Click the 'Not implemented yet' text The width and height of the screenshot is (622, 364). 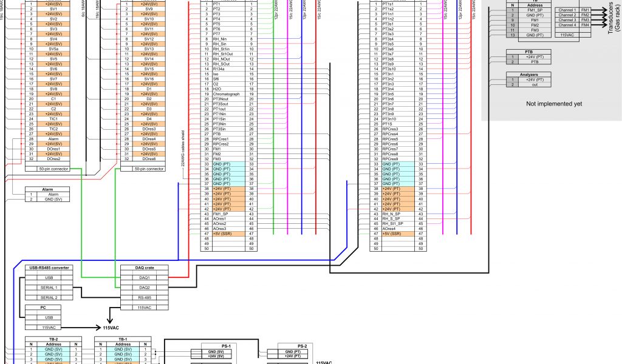pos(554,104)
